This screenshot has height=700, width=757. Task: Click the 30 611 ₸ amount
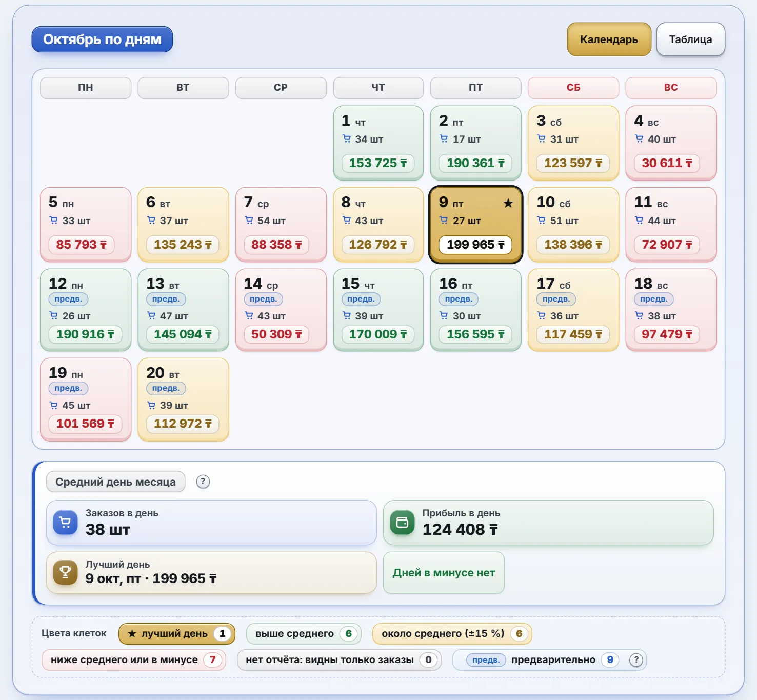coord(667,163)
